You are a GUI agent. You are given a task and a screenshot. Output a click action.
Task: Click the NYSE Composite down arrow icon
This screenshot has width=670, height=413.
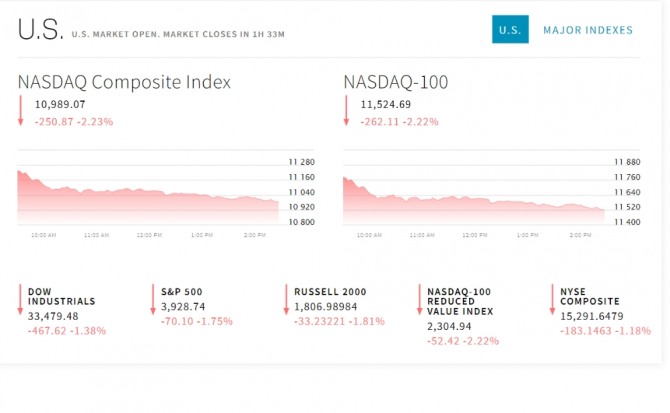[x=552, y=300]
